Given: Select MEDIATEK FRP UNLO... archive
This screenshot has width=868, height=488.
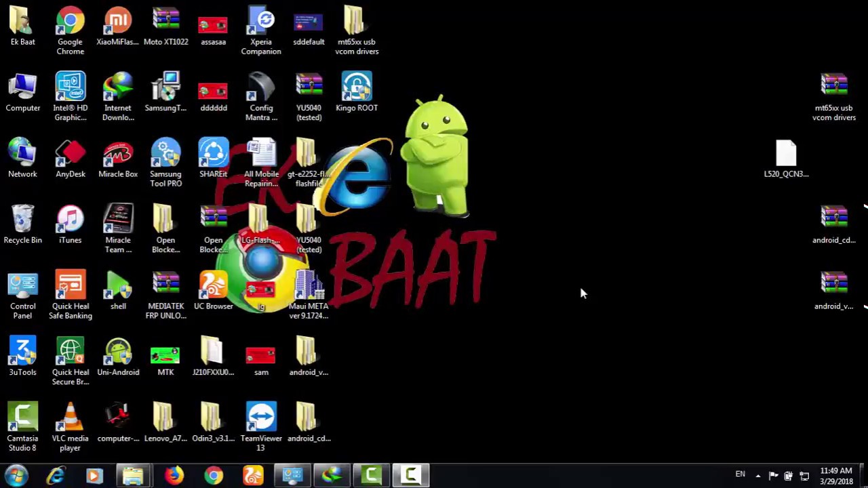Looking at the screenshot, I should click(165, 295).
